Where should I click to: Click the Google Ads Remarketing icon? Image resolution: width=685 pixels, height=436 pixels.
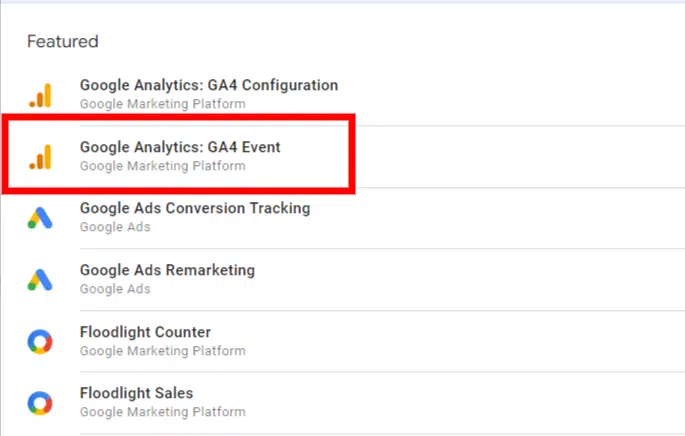point(40,280)
